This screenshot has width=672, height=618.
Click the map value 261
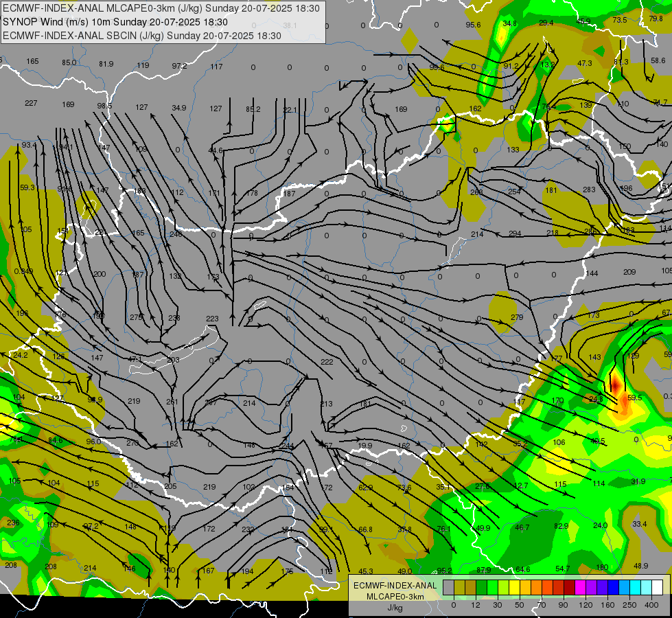172,402
